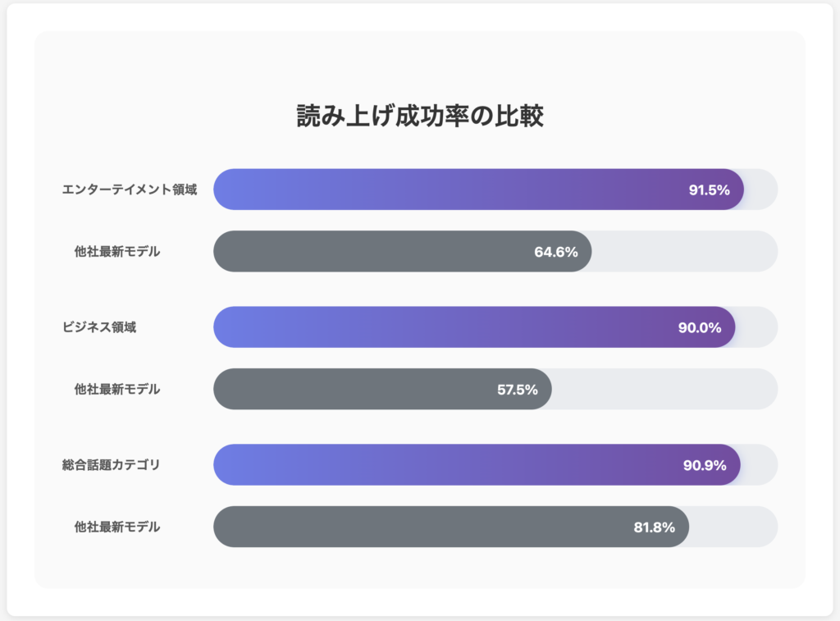
Task: Click the 総合話題カテゴリ label
Action: pyautogui.click(x=112, y=465)
